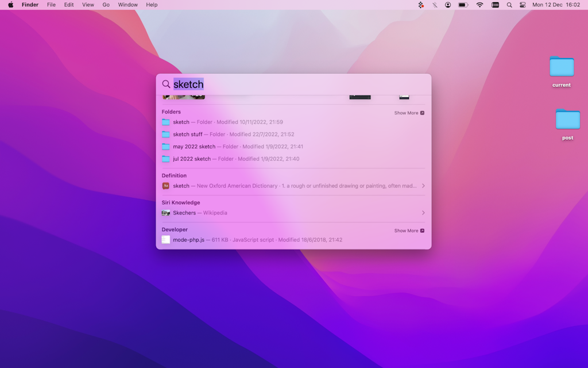
Task: Open Control Center from the menu bar
Action: (522, 5)
